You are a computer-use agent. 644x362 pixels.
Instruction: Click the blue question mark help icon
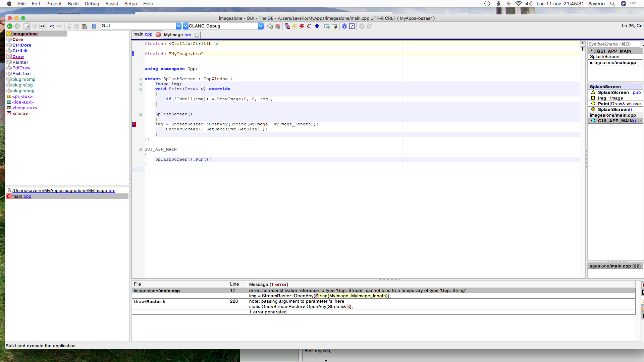344,26
